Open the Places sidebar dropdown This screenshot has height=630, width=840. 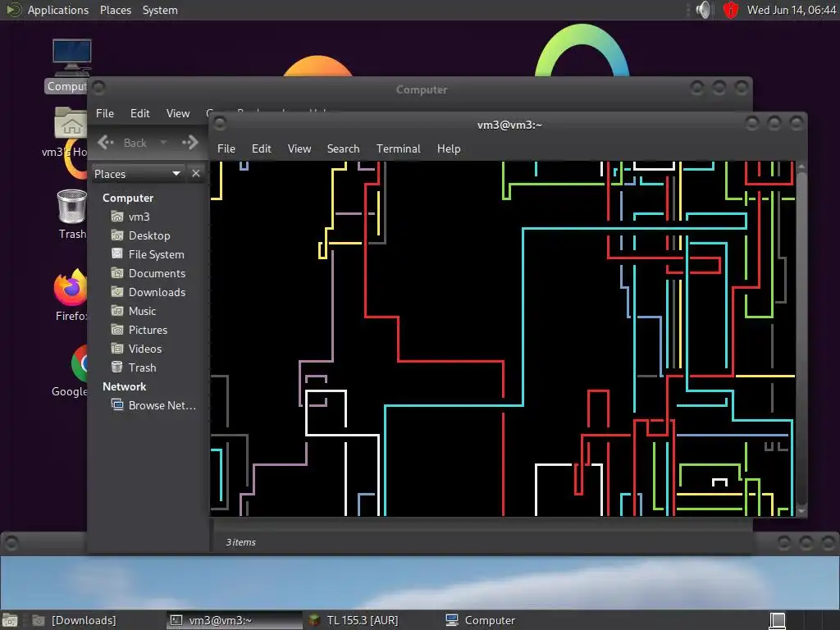pyautogui.click(x=138, y=174)
